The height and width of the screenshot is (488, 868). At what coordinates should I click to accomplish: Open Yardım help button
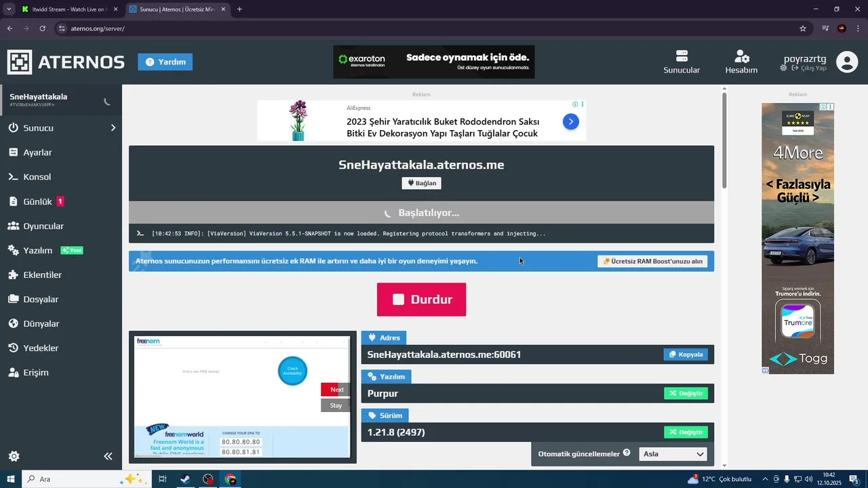coord(165,62)
